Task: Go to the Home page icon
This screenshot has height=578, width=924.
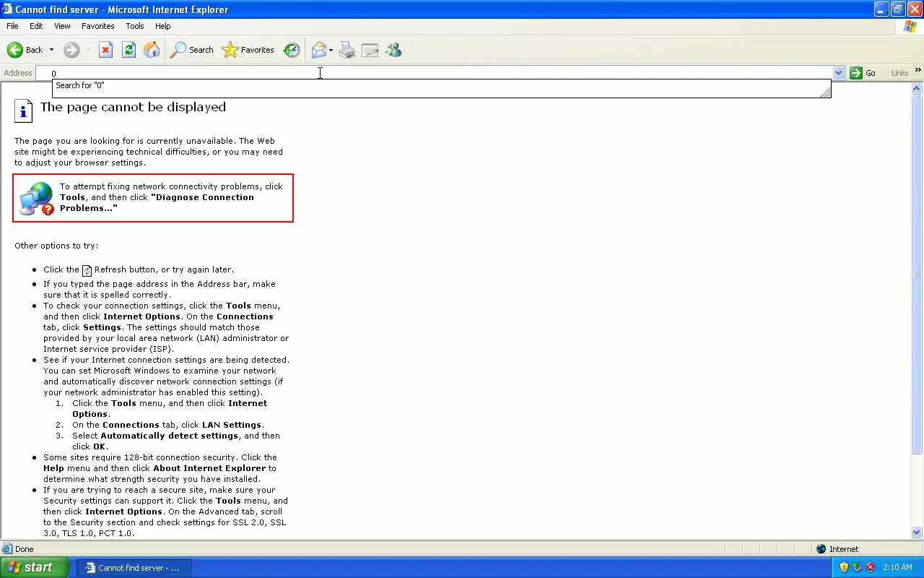Action: (152, 50)
